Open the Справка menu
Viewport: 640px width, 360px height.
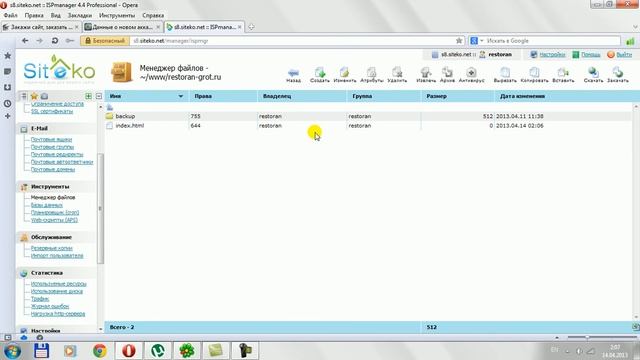[x=153, y=15]
